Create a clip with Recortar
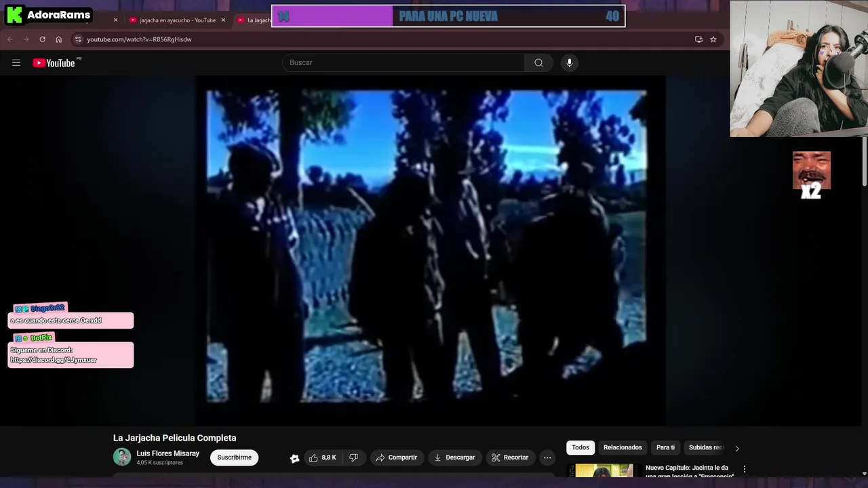The width and height of the screenshot is (868, 488). pos(510,457)
